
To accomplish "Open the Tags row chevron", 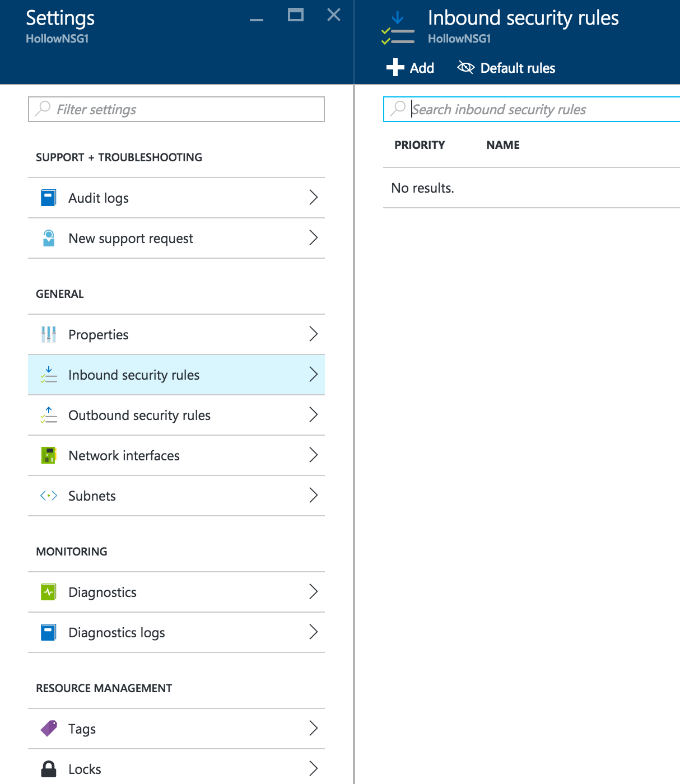I will point(313,729).
